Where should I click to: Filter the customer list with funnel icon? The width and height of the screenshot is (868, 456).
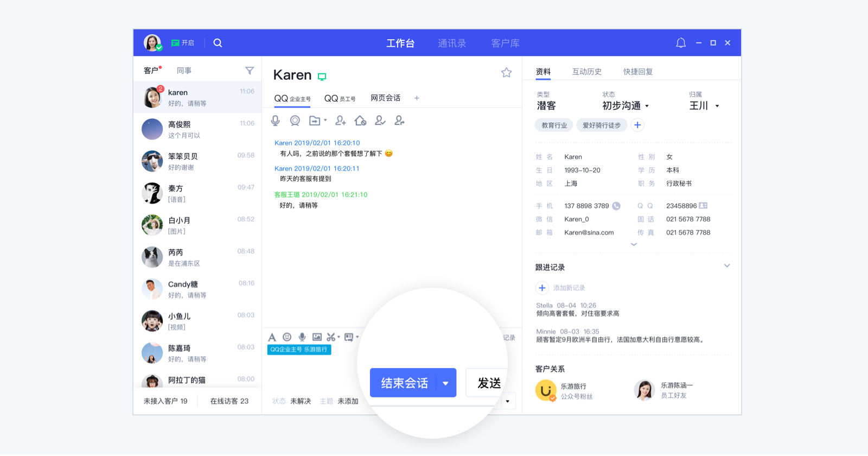(x=250, y=71)
